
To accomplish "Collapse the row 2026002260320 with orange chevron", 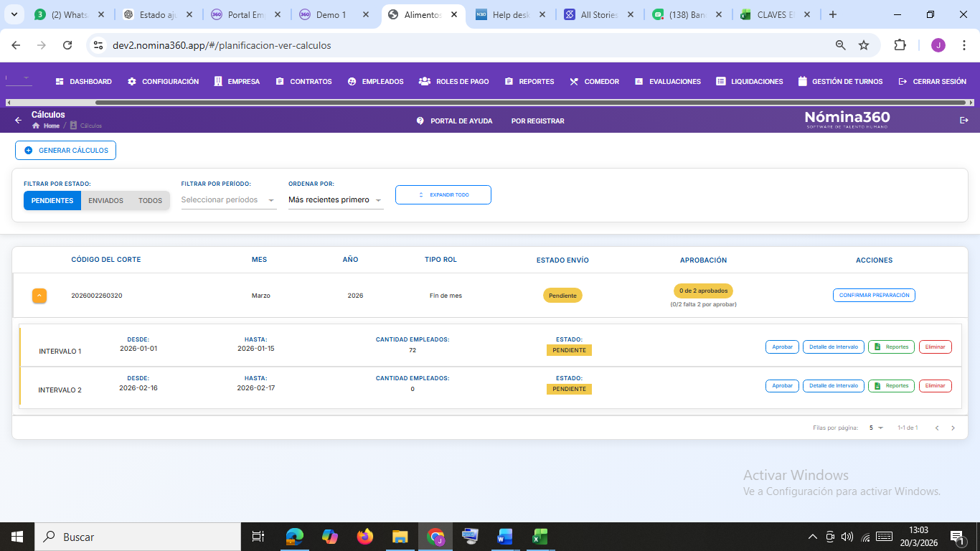I will (x=39, y=296).
